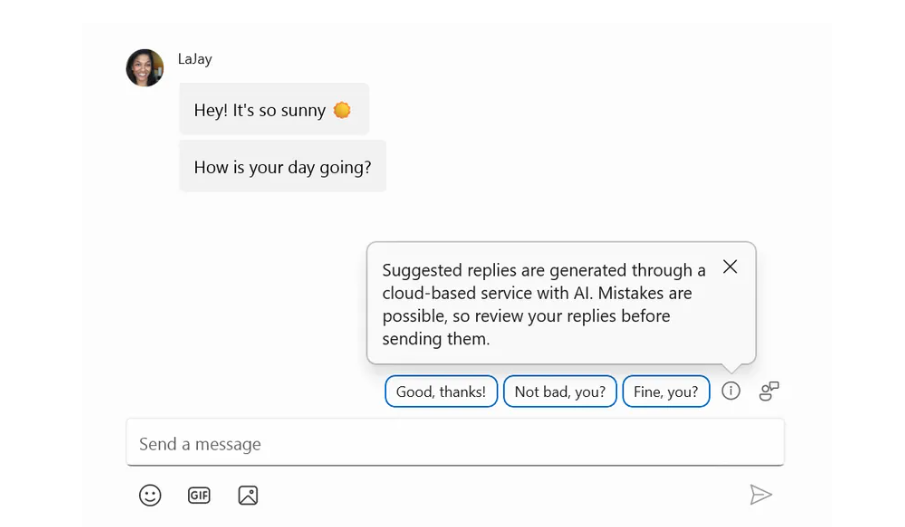
Task: Focus the "Send a message" text box
Action: pyautogui.click(x=455, y=443)
